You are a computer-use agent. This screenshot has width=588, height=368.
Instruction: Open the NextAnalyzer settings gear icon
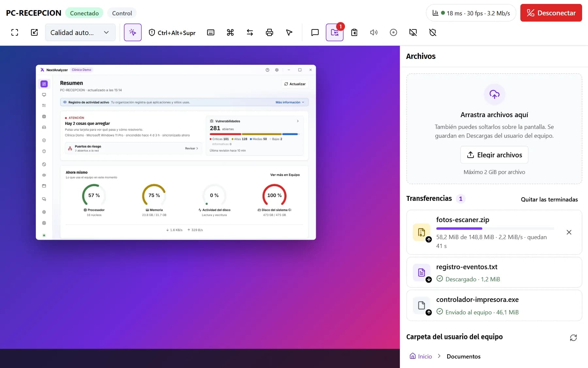click(x=277, y=70)
